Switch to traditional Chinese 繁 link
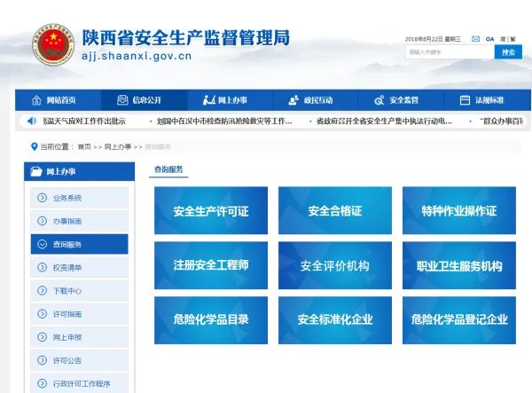 [x=512, y=39]
